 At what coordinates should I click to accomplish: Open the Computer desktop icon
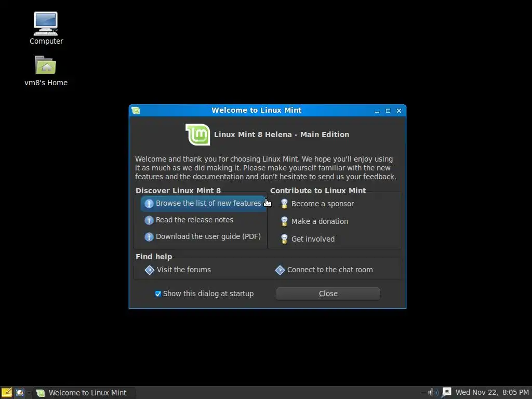[46, 28]
